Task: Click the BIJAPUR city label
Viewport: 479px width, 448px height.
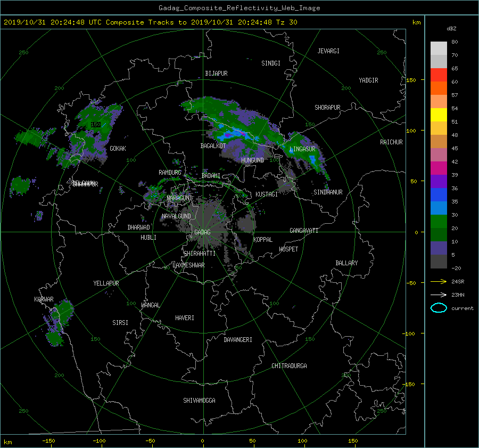Action: (x=216, y=74)
